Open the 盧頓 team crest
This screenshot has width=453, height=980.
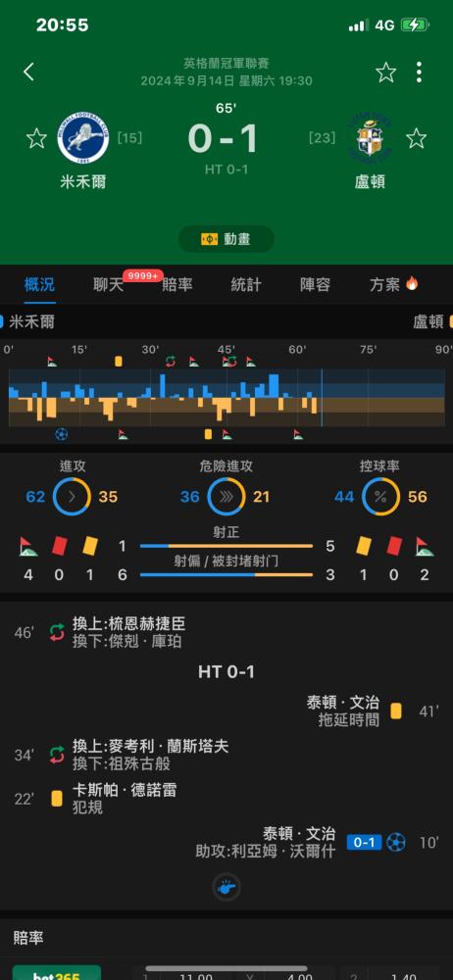tap(370, 138)
